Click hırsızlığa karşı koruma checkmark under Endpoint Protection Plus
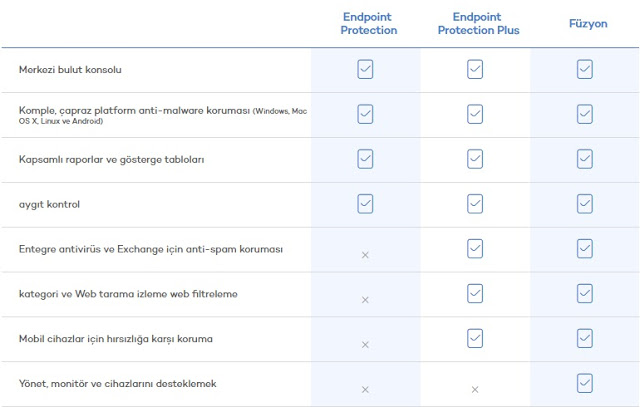The width and height of the screenshot is (640, 407). point(475,338)
